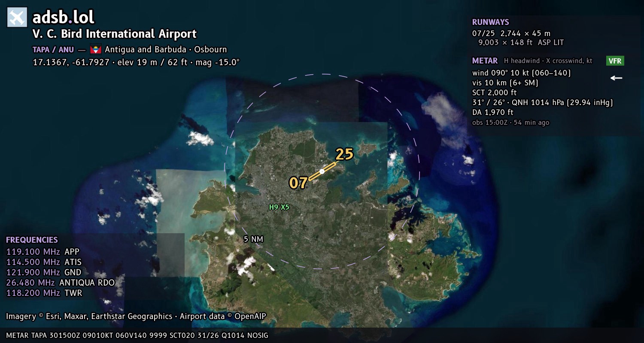This screenshot has height=343, width=644.
Task: Click the wind 090° 10 kt line
Action: pos(522,73)
